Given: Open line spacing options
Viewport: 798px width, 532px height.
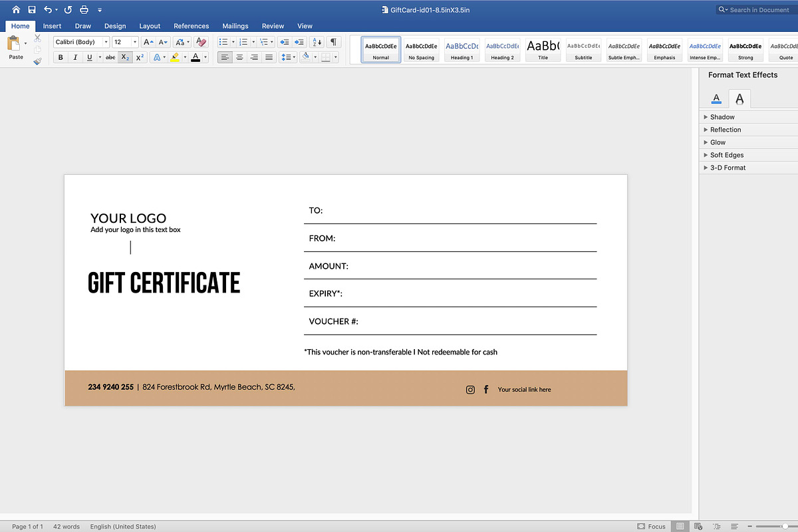Looking at the screenshot, I should click(288, 58).
